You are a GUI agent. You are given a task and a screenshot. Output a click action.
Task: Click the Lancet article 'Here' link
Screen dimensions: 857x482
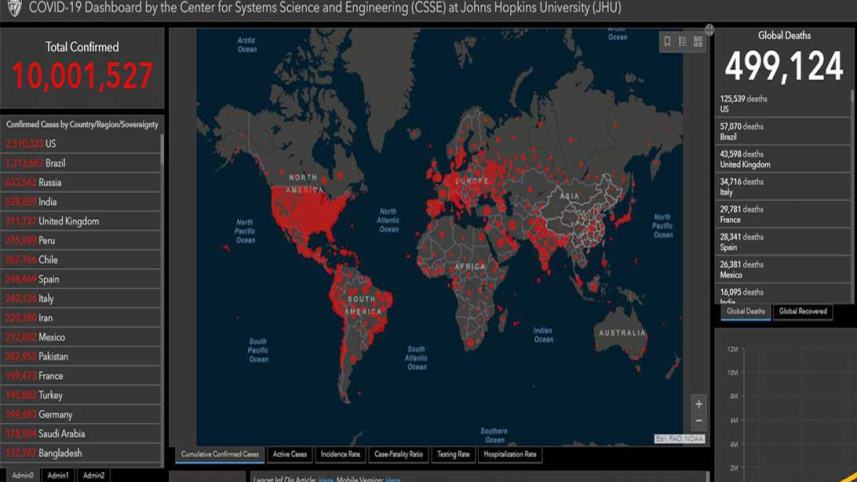click(326, 479)
